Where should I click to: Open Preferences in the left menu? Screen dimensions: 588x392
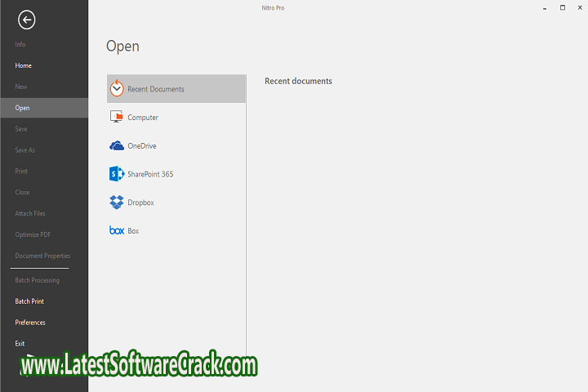pyautogui.click(x=30, y=323)
